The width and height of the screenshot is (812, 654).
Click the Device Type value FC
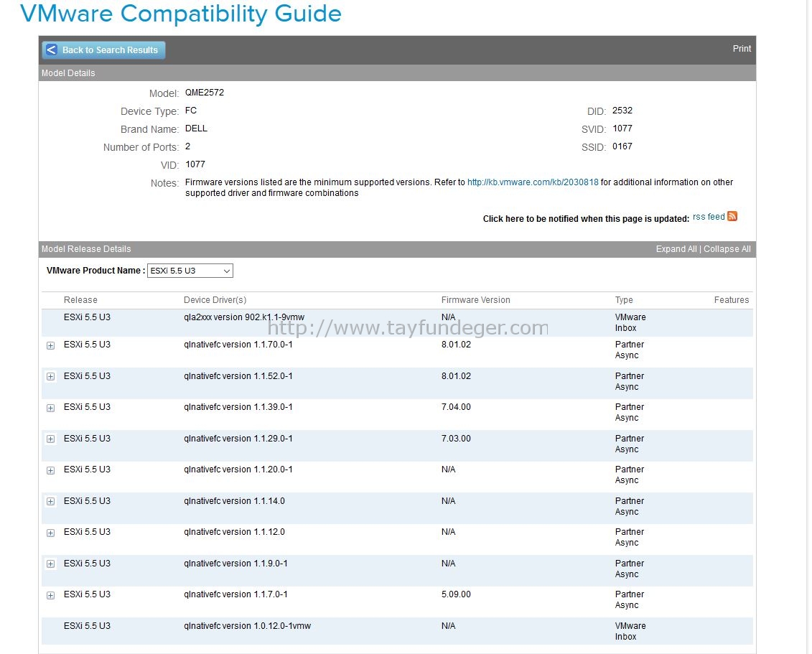[190, 111]
